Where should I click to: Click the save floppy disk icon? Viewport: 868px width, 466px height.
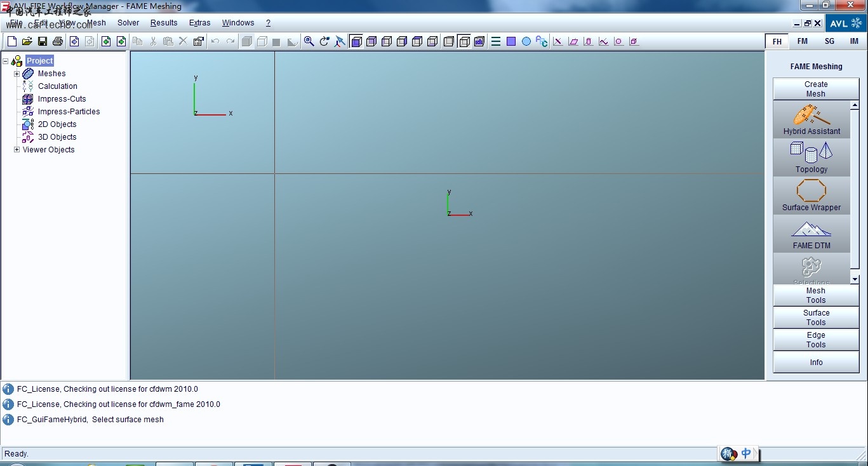43,41
